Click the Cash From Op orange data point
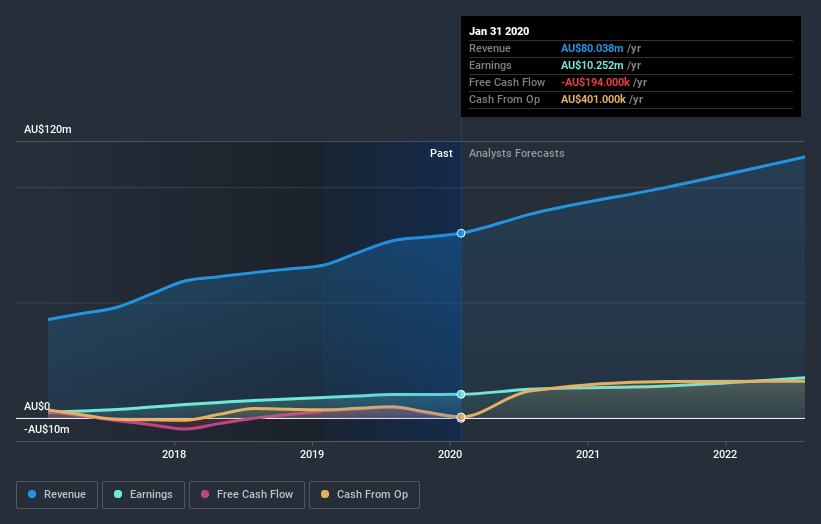 tap(461, 417)
